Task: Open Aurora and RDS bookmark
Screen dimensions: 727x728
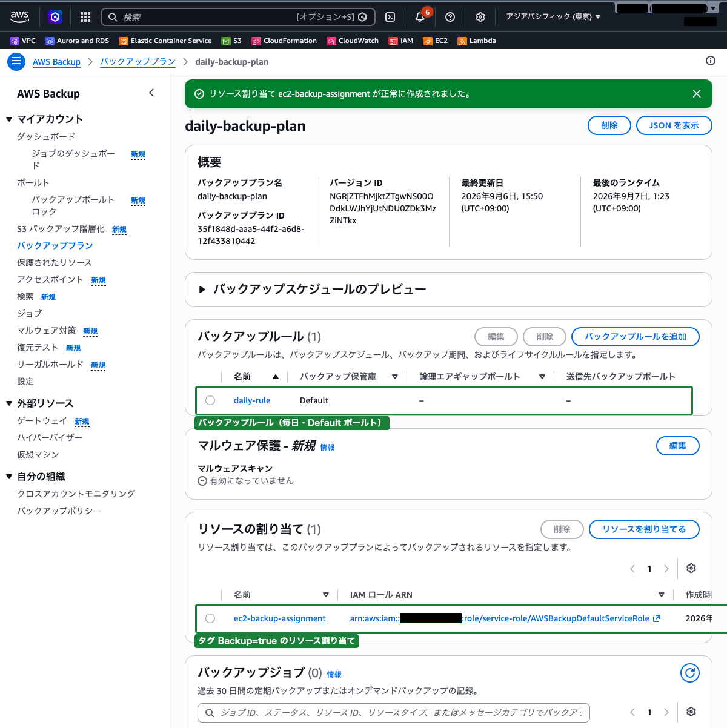Action: pos(78,41)
